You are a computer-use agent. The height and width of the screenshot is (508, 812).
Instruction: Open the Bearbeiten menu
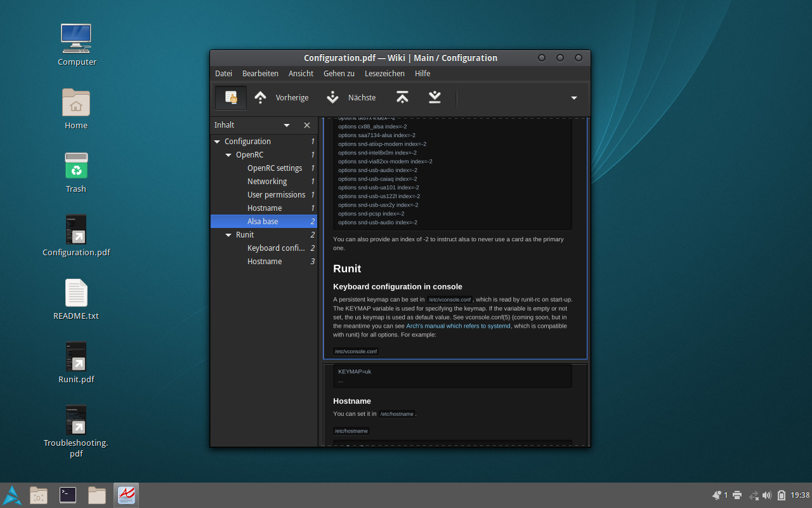point(260,74)
